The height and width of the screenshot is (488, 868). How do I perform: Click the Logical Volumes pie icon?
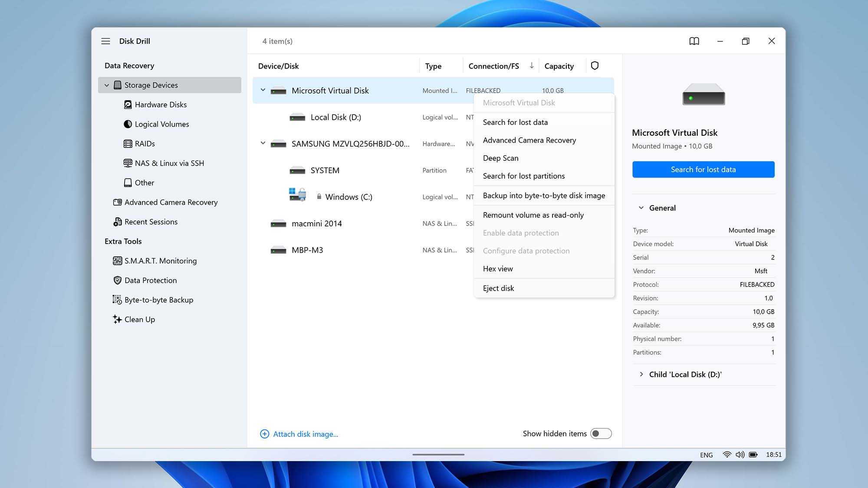tap(128, 124)
